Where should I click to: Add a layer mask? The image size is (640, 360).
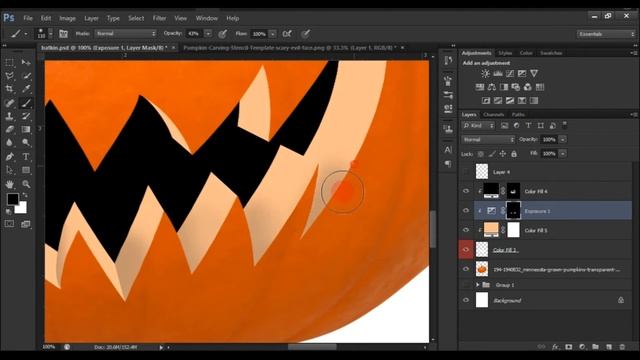click(x=569, y=347)
